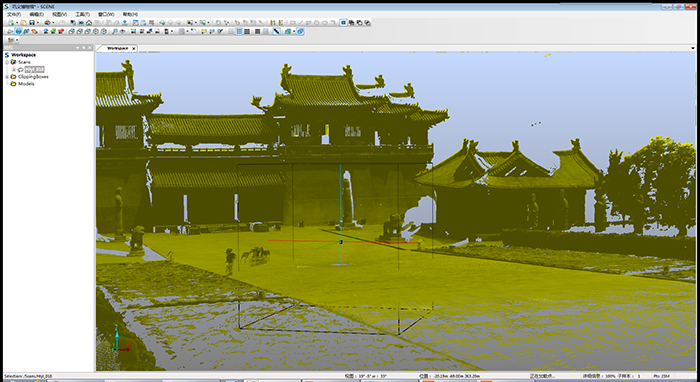
Task: Expand the ClippingBoxes folder node
Action: [7, 77]
